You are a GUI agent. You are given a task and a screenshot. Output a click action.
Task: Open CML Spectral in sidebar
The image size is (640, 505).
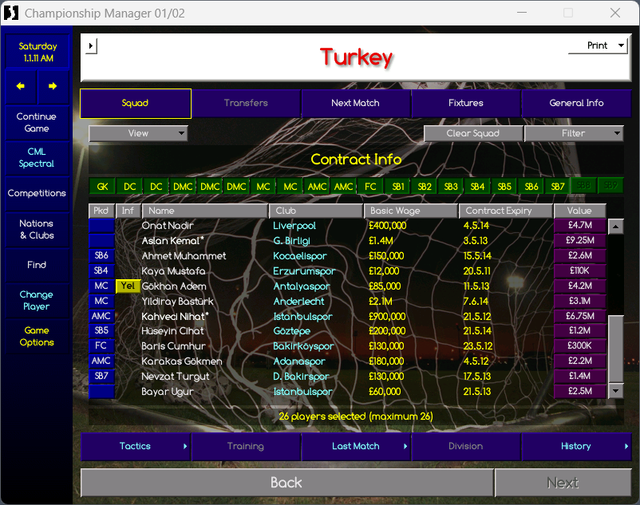coord(37,158)
